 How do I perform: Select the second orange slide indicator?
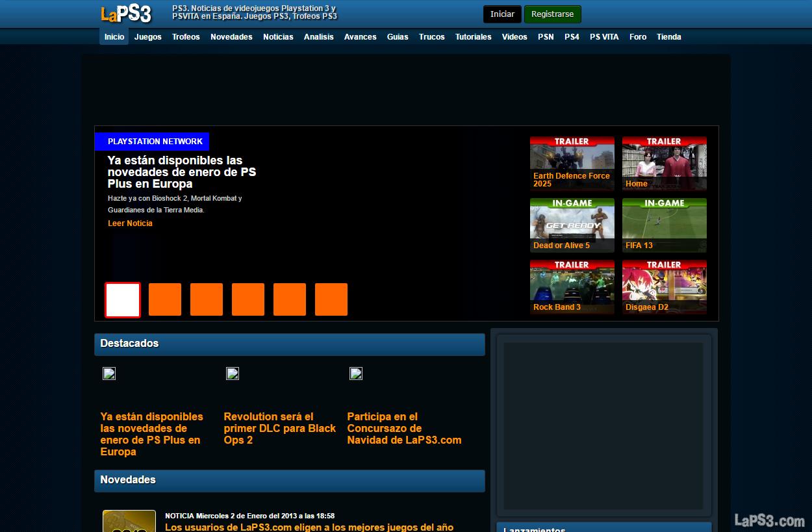point(207,299)
